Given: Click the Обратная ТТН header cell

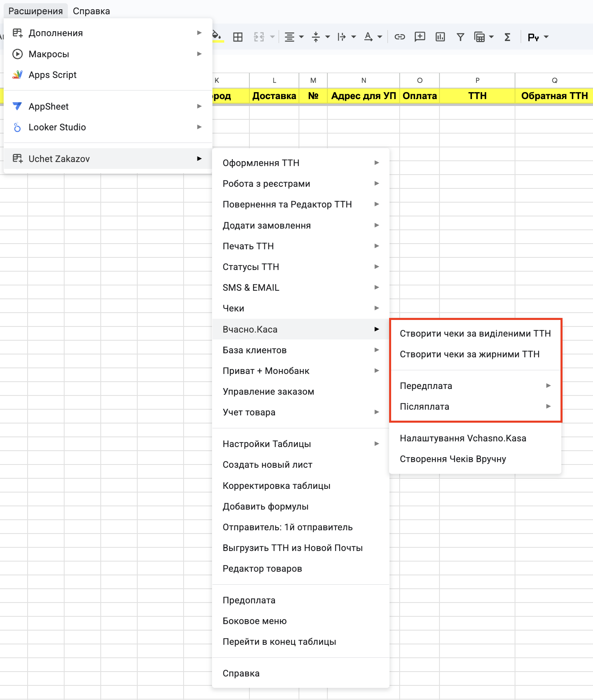Looking at the screenshot, I should coord(554,96).
